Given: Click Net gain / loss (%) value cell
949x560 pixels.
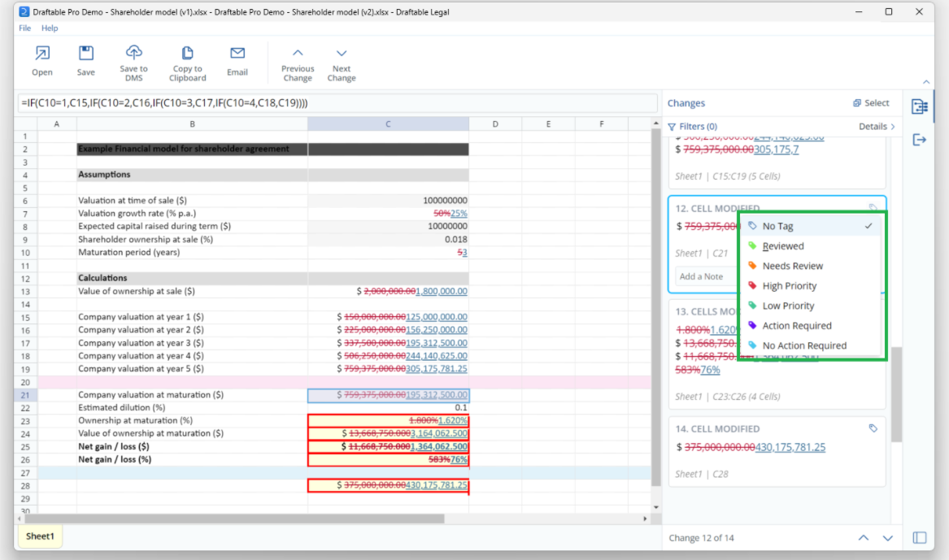Looking at the screenshot, I should pos(388,459).
